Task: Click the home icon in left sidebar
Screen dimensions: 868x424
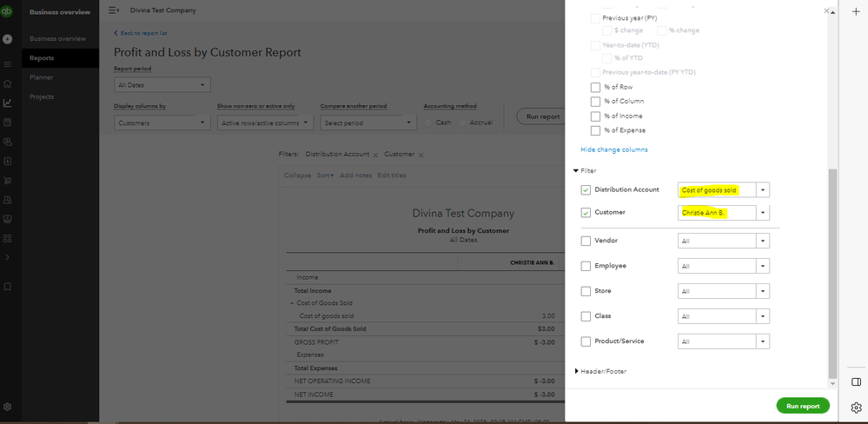Action: point(8,83)
